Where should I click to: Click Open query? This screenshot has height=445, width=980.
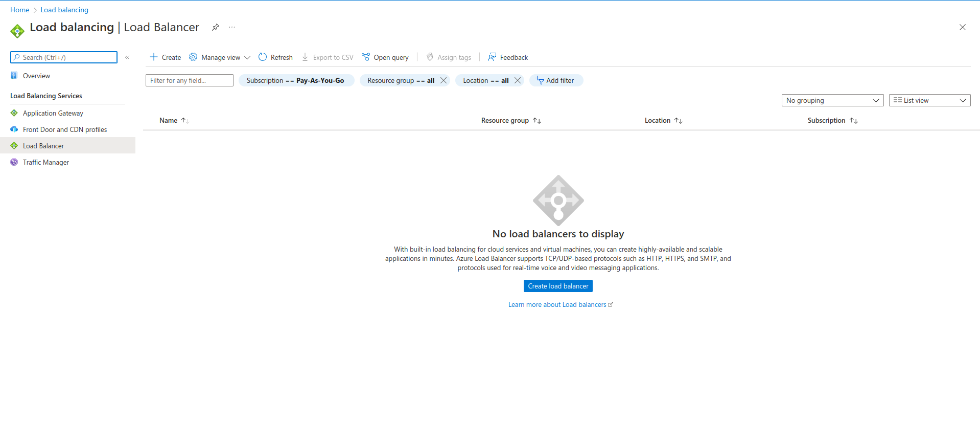(x=385, y=57)
